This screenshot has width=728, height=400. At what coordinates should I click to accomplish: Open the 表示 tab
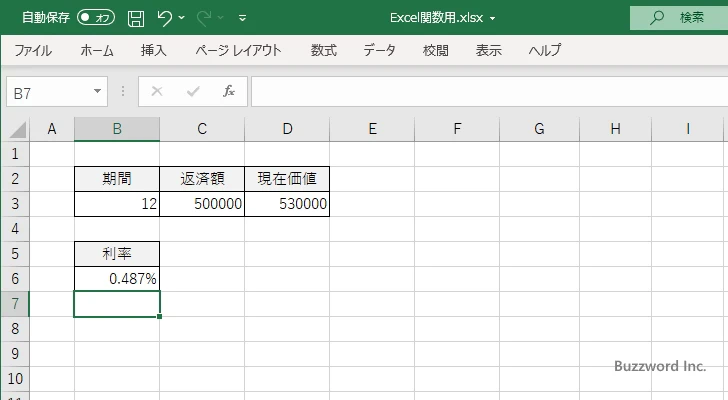pyautogui.click(x=488, y=50)
